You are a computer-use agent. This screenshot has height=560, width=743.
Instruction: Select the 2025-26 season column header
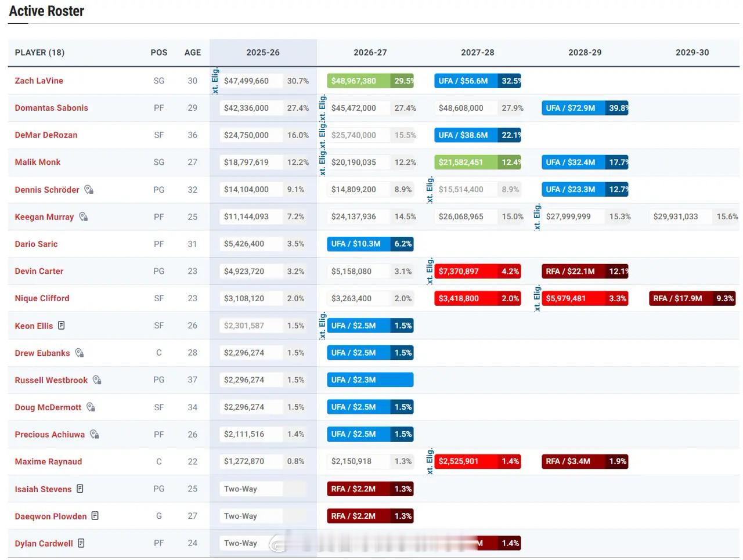tap(263, 52)
